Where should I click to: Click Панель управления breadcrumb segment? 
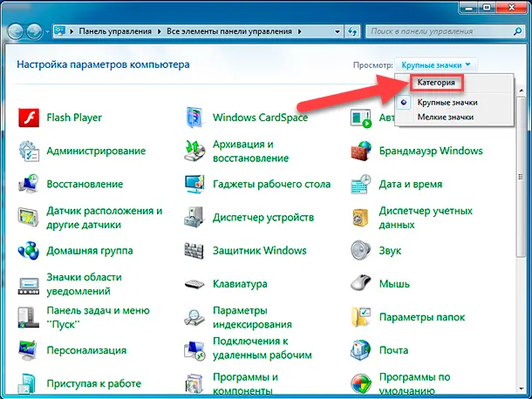coord(115,31)
